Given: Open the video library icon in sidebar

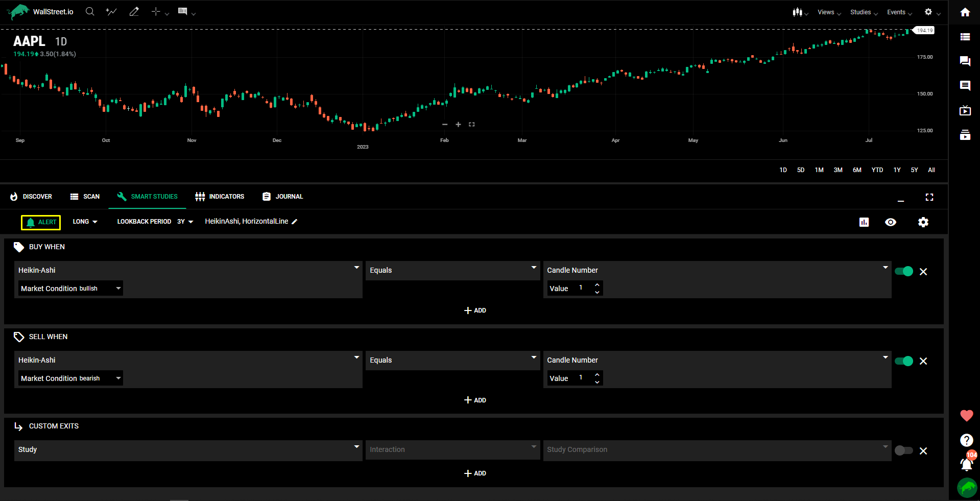Looking at the screenshot, I should pyautogui.click(x=965, y=135).
